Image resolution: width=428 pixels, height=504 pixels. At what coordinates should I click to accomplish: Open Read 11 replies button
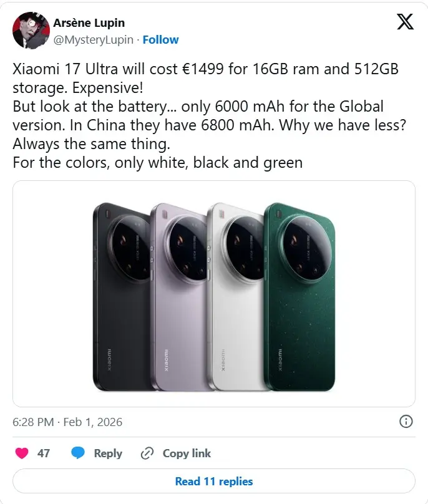click(214, 481)
